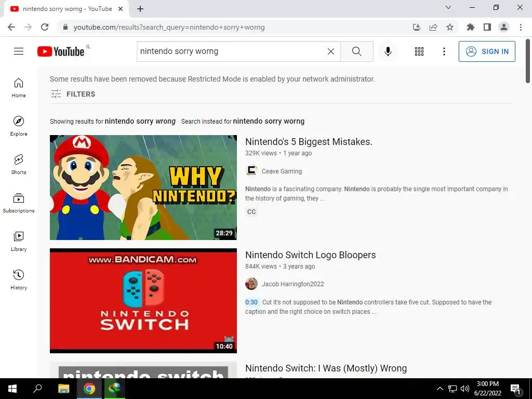Viewport: 532px width, 399px height.
Task: Start voice search with the microphone
Action: point(388,51)
